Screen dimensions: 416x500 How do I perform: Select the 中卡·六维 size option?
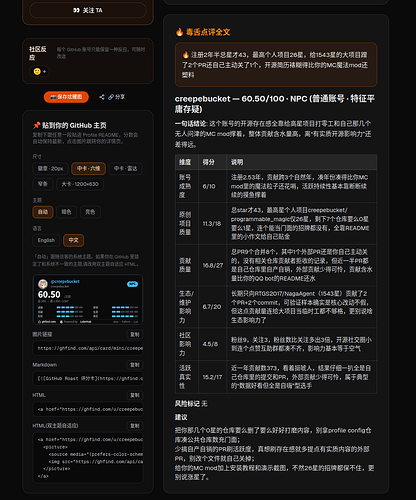tap(88, 169)
